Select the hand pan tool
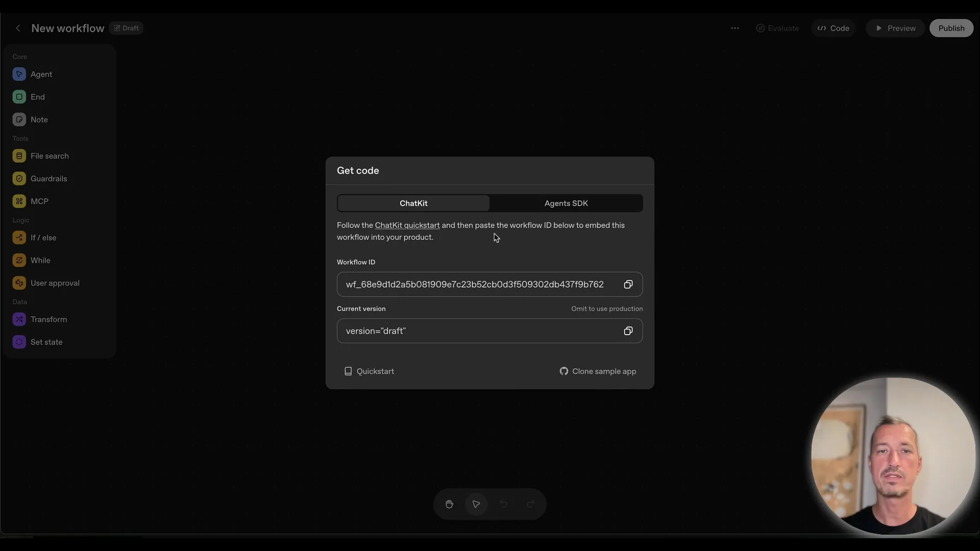This screenshot has height=551, width=980. 449,504
